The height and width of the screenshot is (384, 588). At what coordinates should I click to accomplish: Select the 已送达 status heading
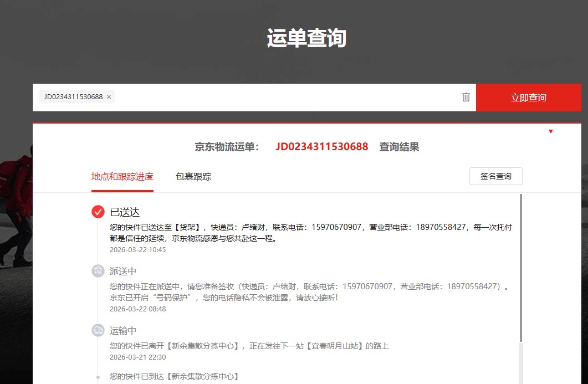click(125, 212)
